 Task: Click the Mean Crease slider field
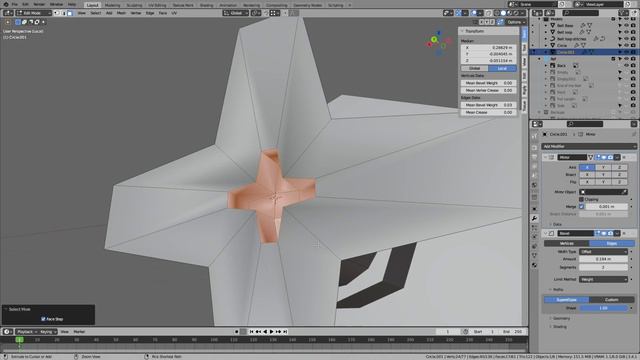[489, 112]
